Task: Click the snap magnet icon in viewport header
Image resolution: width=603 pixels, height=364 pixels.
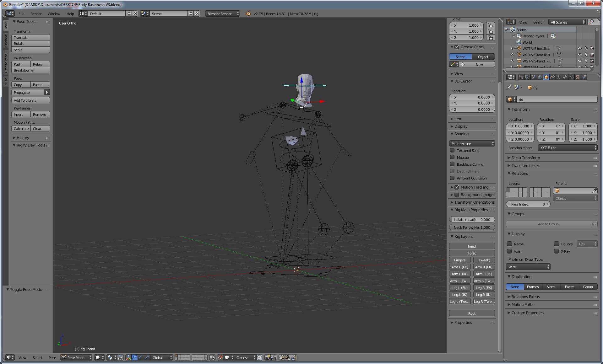Action: (x=220, y=357)
